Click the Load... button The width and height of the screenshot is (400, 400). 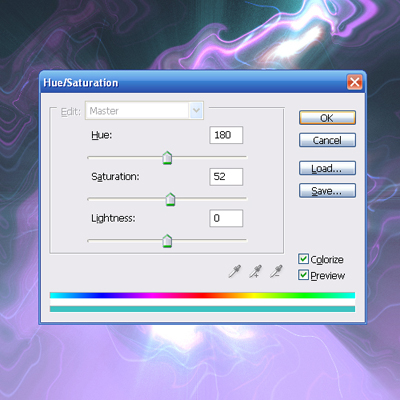point(327,168)
